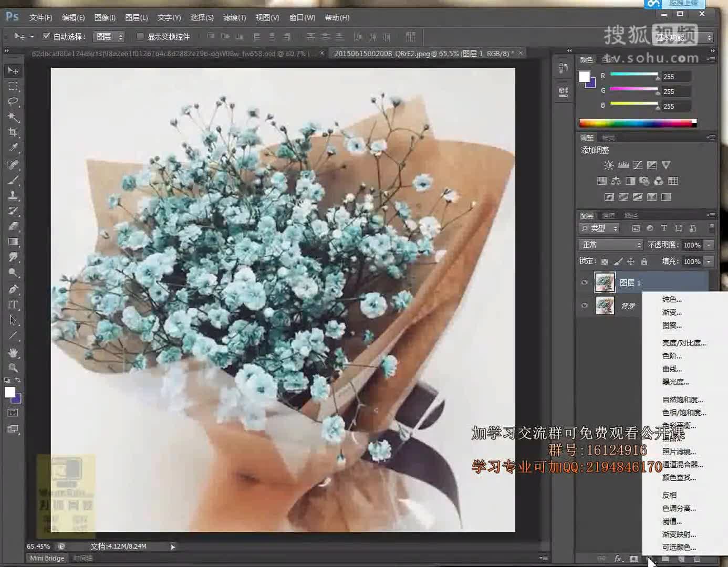Open the 滤镜(T) menu
Screen dimensions: 728x567
tap(234, 17)
